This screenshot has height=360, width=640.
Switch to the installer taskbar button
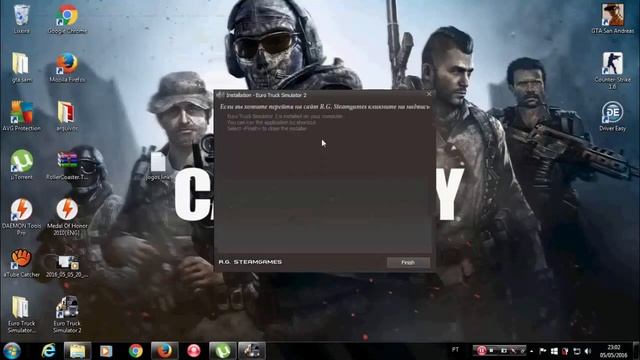(252, 351)
